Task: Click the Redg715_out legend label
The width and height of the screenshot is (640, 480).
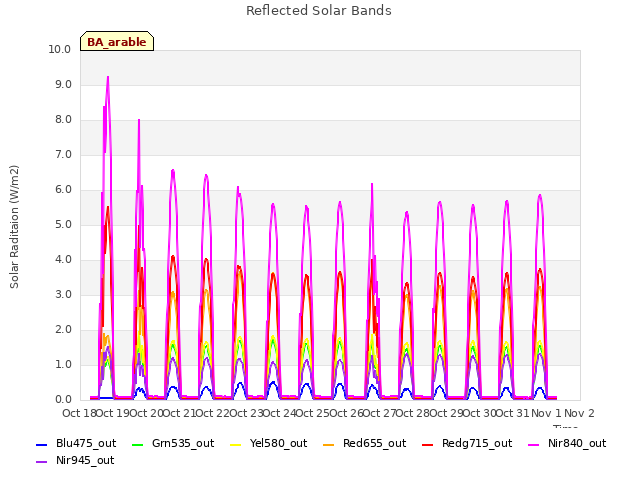Action: [x=477, y=443]
